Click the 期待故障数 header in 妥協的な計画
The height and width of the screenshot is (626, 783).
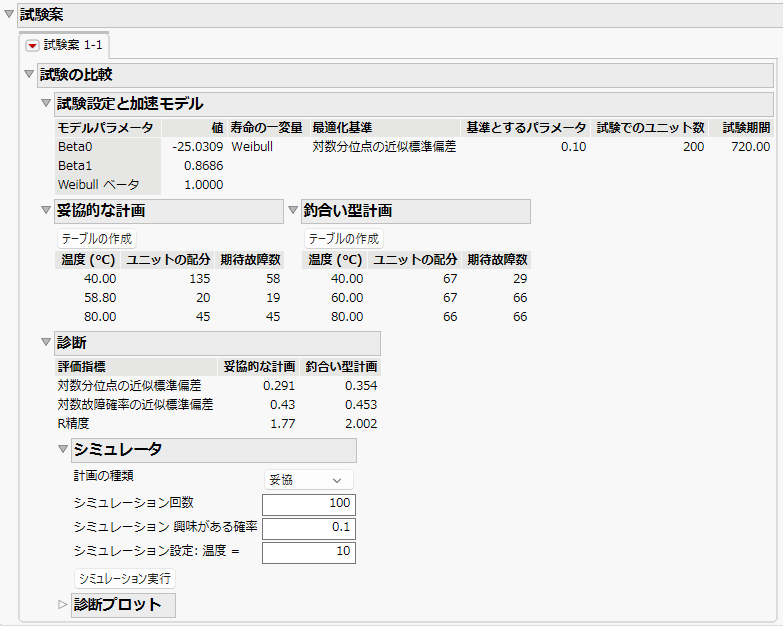click(251, 260)
